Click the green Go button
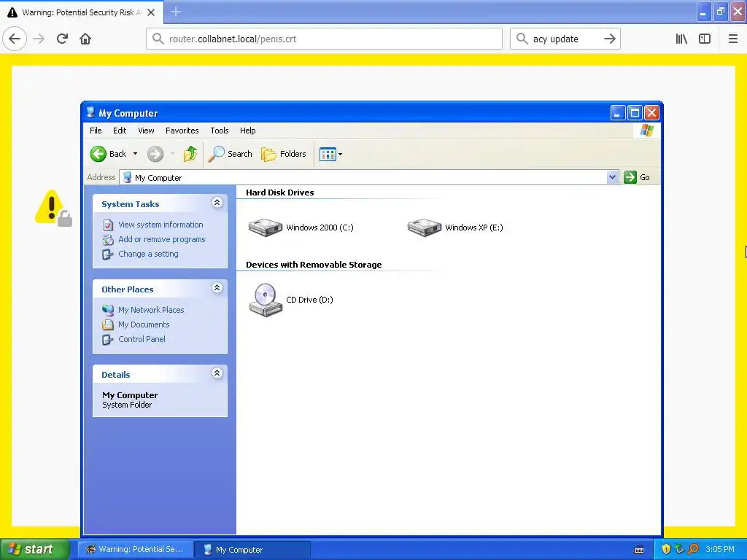Screen dimensions: 747x560 click(637, 177)
